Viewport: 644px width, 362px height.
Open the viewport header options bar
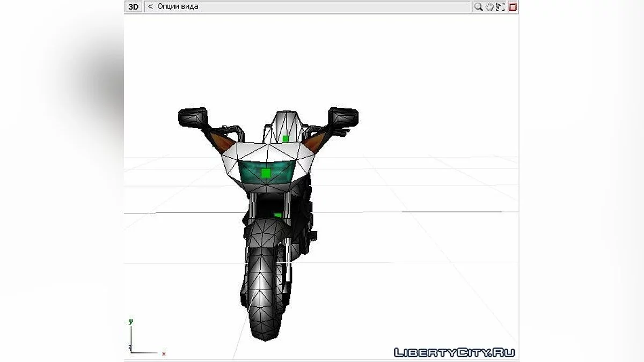coord(306,6)
